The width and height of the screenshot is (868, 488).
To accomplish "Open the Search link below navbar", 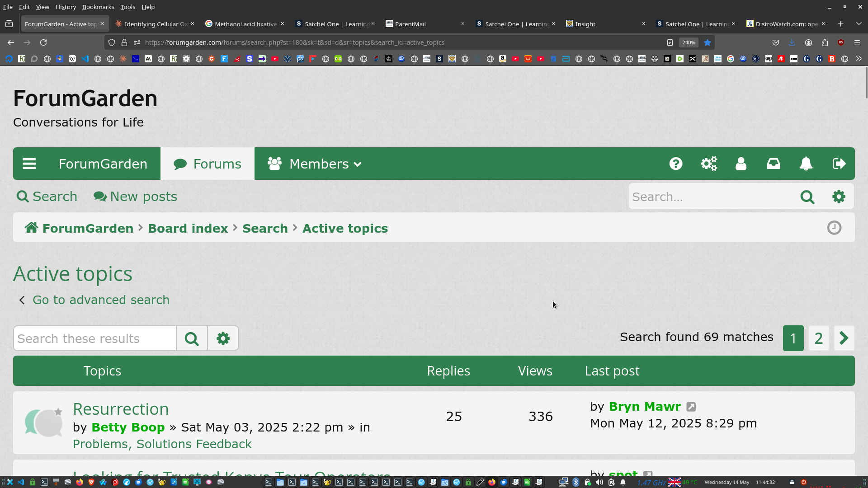I will [47, 197].
